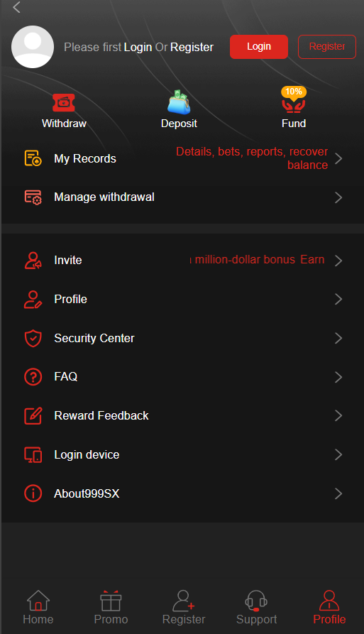Click the My Records document icon
Screen dimensions: 364x634
coord(33,158)
